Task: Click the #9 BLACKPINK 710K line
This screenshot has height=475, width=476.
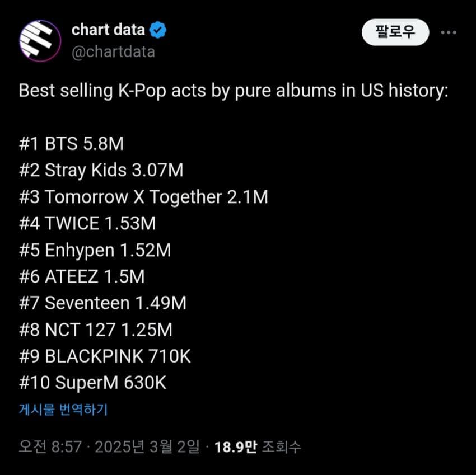Action: click(x=105, y=356)
